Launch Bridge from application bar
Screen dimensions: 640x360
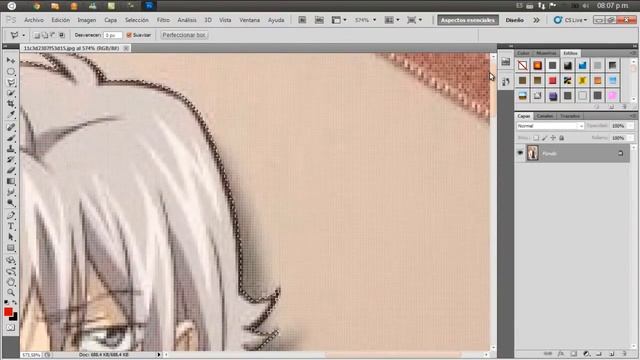(x=302, y=20)
